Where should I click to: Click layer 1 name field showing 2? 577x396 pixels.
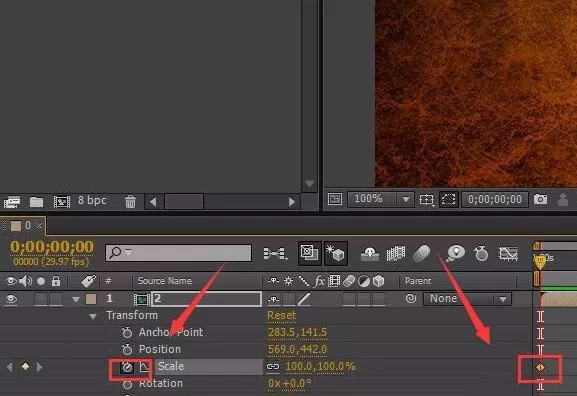pos(207,299)
